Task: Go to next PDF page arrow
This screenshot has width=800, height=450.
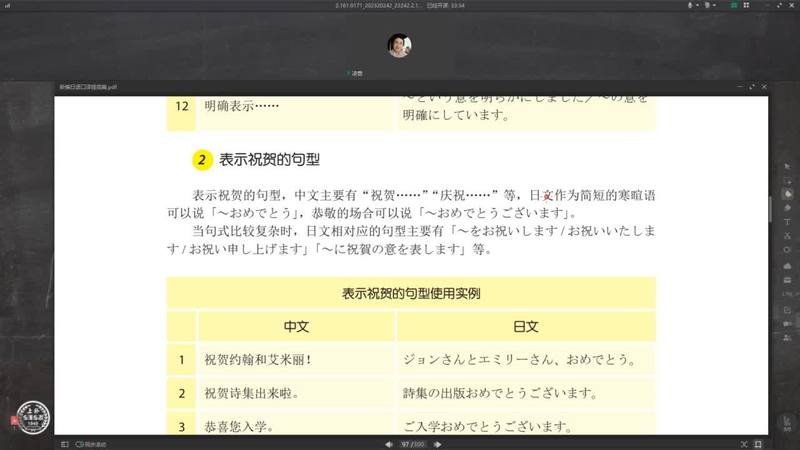Action: pos(436,443)
